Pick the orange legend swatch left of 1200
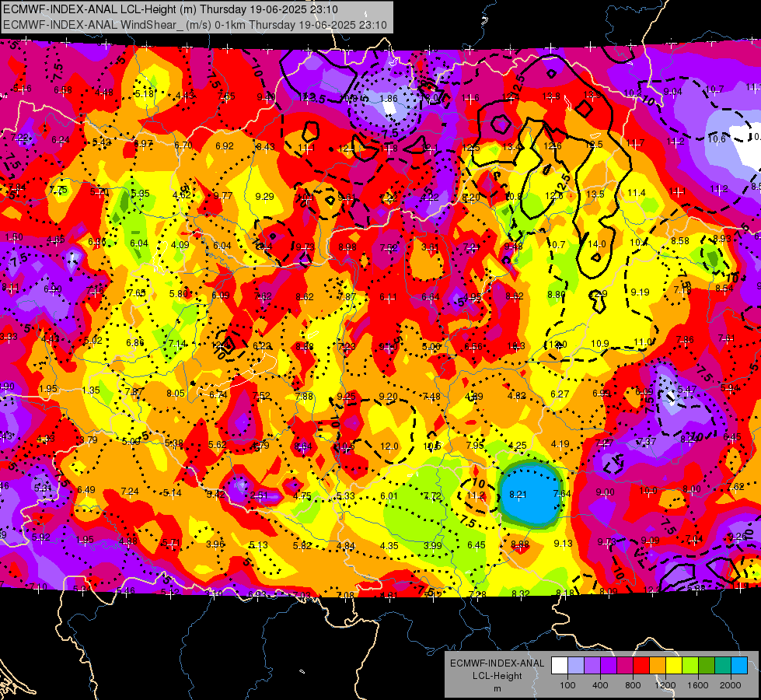The width and height of the screenshot is (761, 700). [658, 665]
